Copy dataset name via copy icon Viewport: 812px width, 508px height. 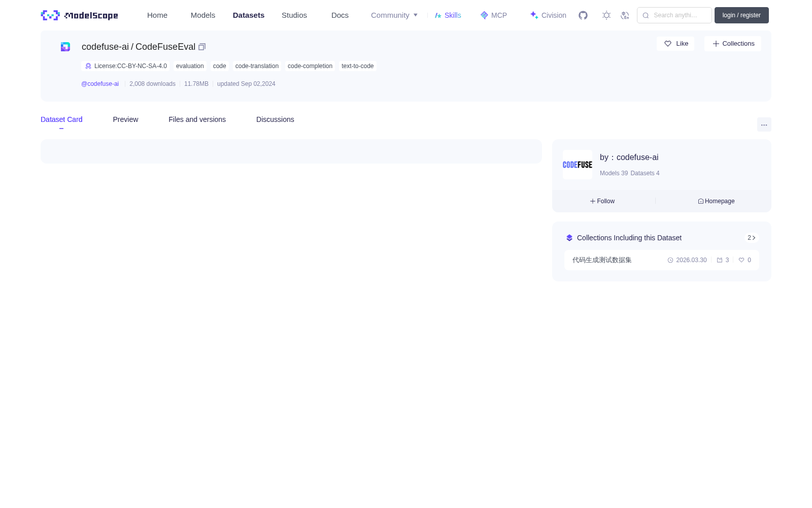pyautogui.click(x=202, y=47)
